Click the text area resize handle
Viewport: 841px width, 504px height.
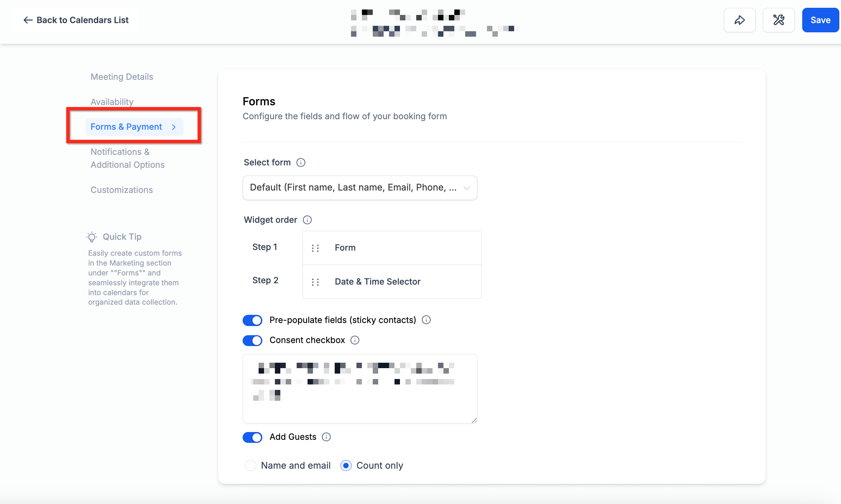(x=474, y=420)
